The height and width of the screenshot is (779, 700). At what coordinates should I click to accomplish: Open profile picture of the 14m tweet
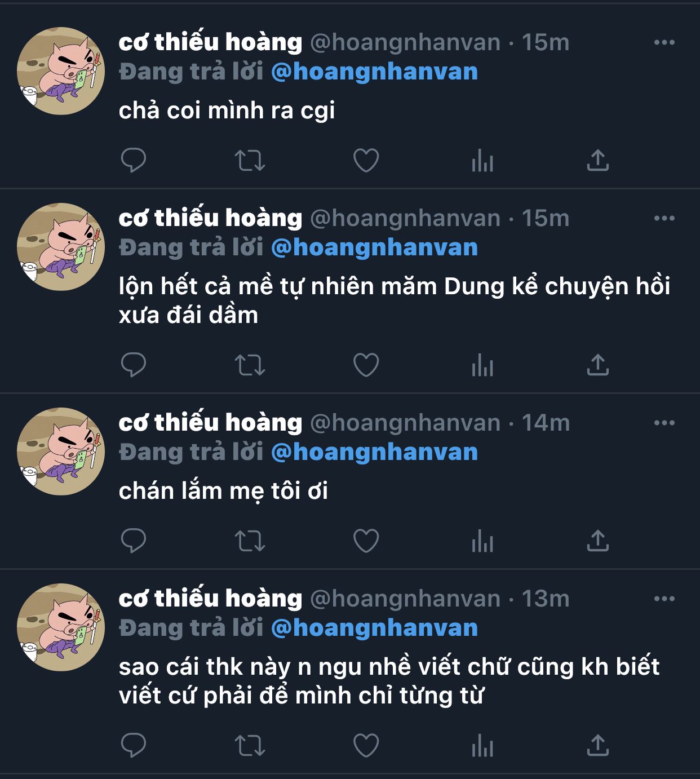(61, 451)
